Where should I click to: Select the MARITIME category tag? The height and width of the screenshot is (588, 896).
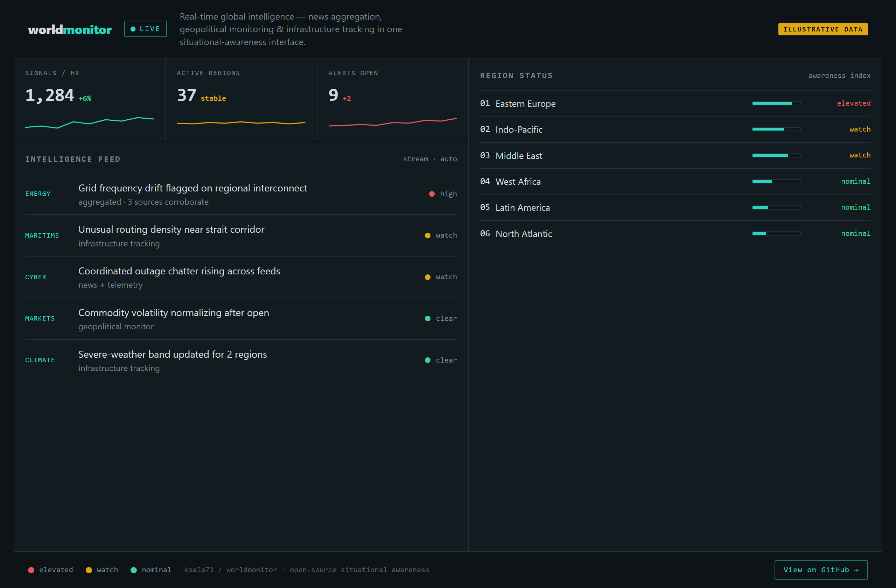point(42,236)
